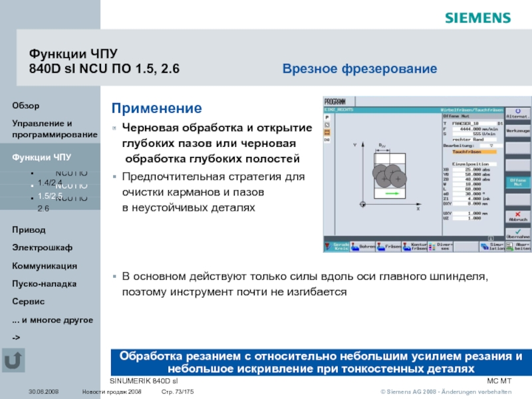Viewport: 532px width, 399px height.
Task: Open the Сервис sidebar section
Action: point(28,301)
